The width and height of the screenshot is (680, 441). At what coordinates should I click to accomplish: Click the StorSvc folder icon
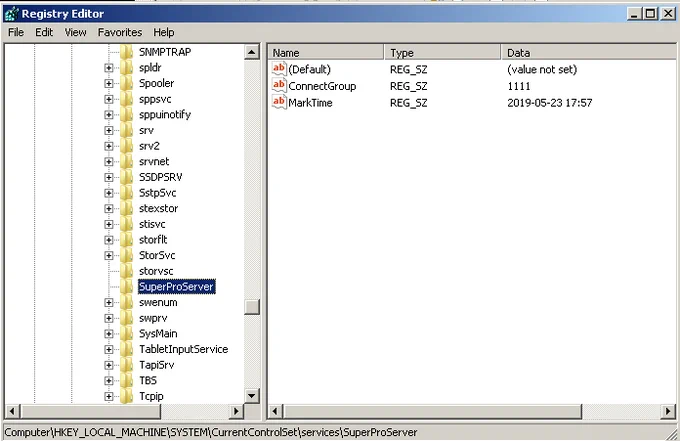pyautogui.click(x=126, y=255)
